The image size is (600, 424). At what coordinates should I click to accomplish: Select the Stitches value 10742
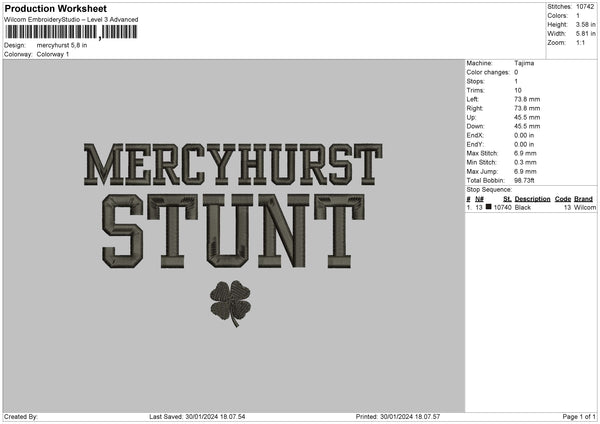point(585,7)
